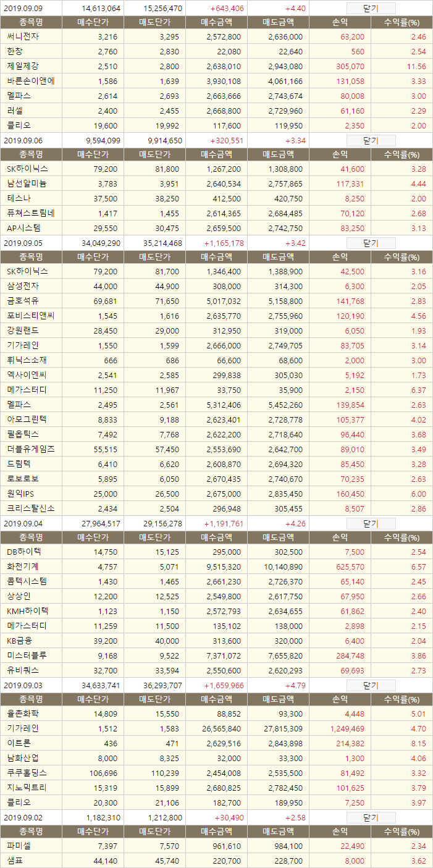The image size is (433, 868).
Task: Click the stock name 샘표
Action: click(15, 861)
